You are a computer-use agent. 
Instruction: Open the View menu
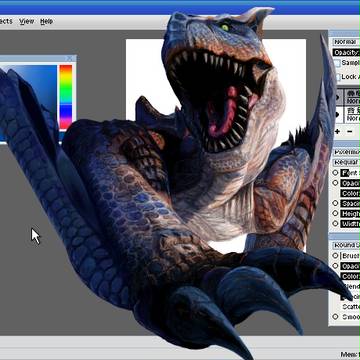(x=27, y=21)
